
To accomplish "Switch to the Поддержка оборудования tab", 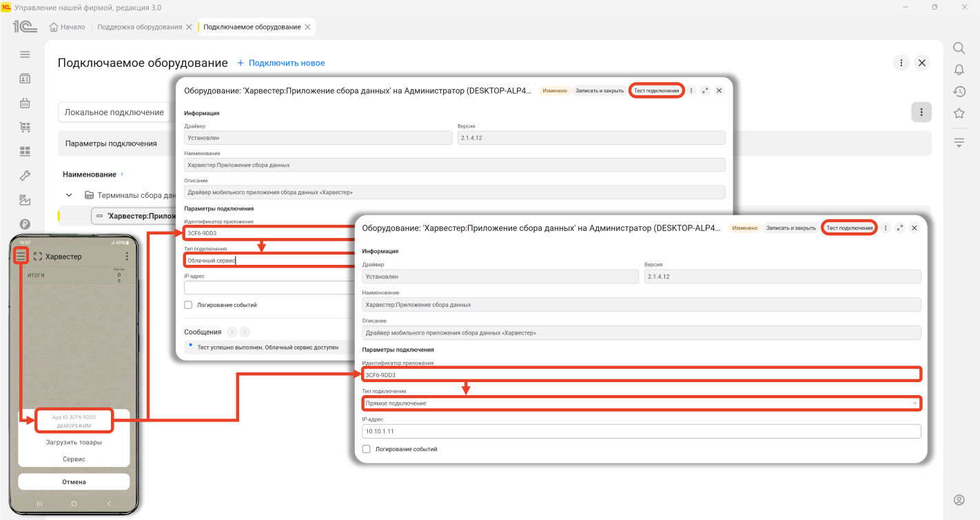I will point(139,27).
